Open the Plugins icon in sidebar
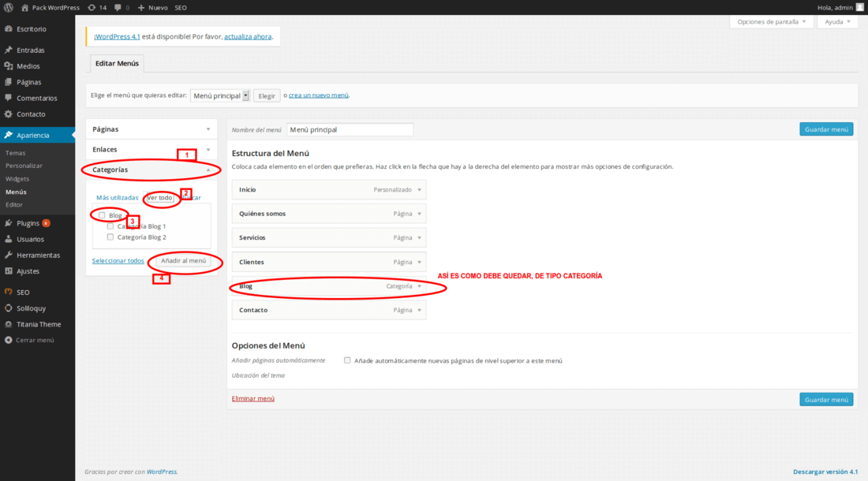 click(x=9, y=223)
